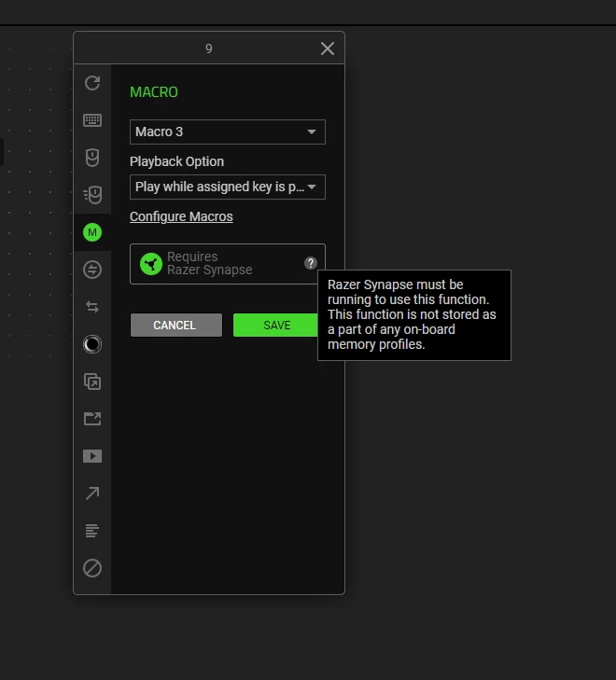Select the Sensitivity mouse icon
Image resolution: width=616 pixels, height=680 pixels.
click(x=92, y=195)
